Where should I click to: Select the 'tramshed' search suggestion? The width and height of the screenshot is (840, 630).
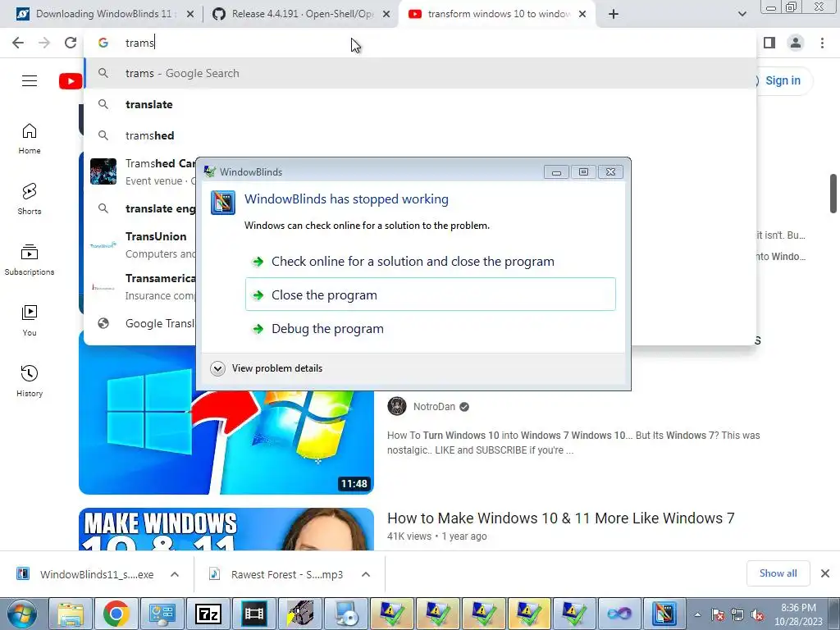coord(421,135)
